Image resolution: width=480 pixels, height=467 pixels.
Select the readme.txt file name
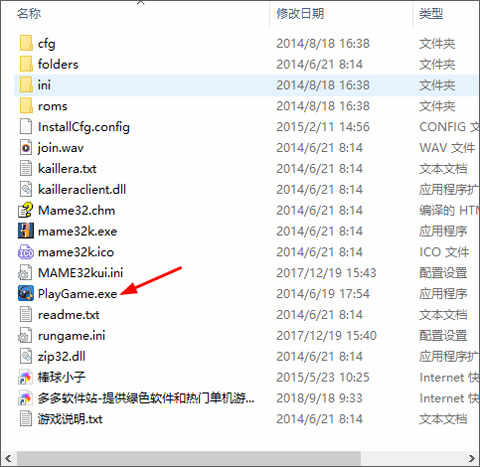(69, 315)
